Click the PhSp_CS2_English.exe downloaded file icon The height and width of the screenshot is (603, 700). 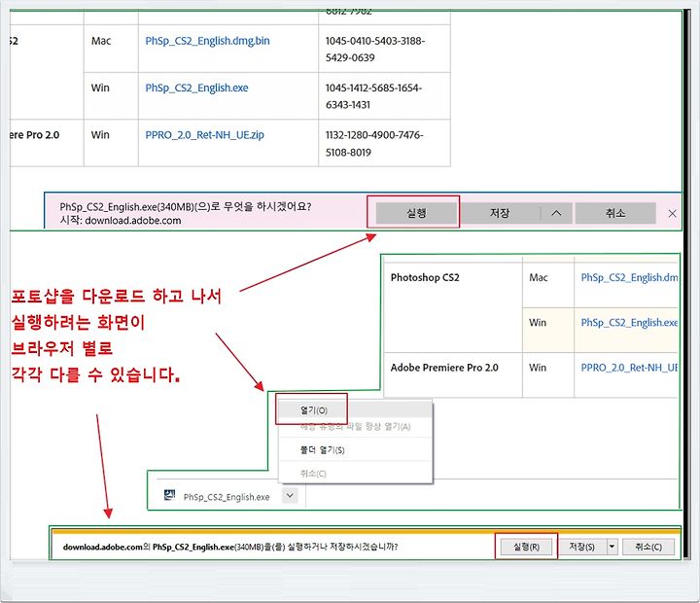(169, 495)
